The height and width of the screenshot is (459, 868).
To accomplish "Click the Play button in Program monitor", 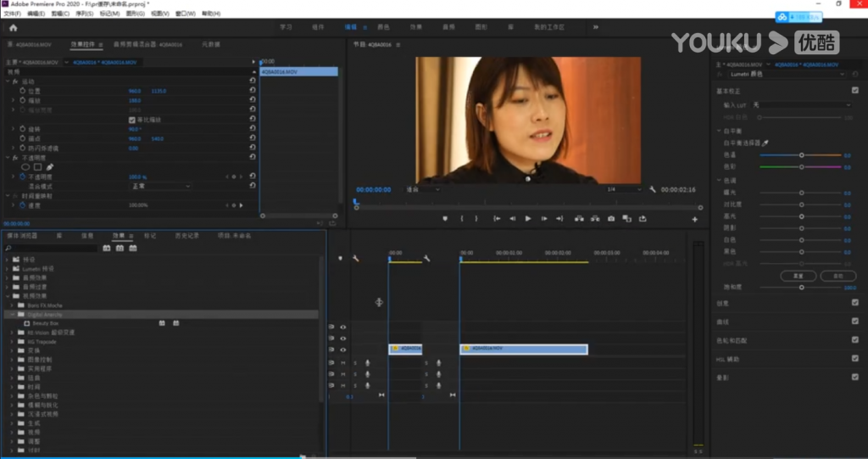I will (527, 219).
